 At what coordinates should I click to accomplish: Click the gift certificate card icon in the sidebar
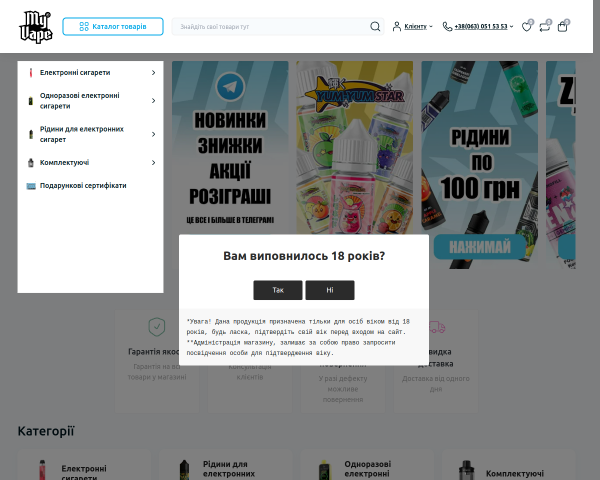(31, 186)
